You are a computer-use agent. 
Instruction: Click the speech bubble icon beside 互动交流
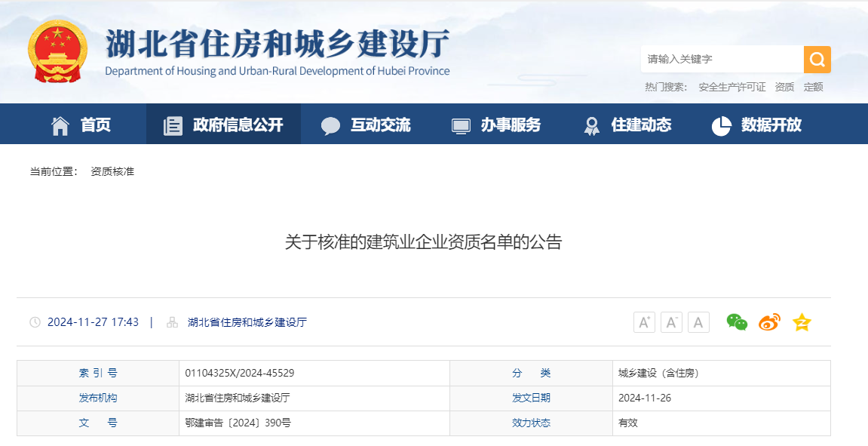[331, 124]
